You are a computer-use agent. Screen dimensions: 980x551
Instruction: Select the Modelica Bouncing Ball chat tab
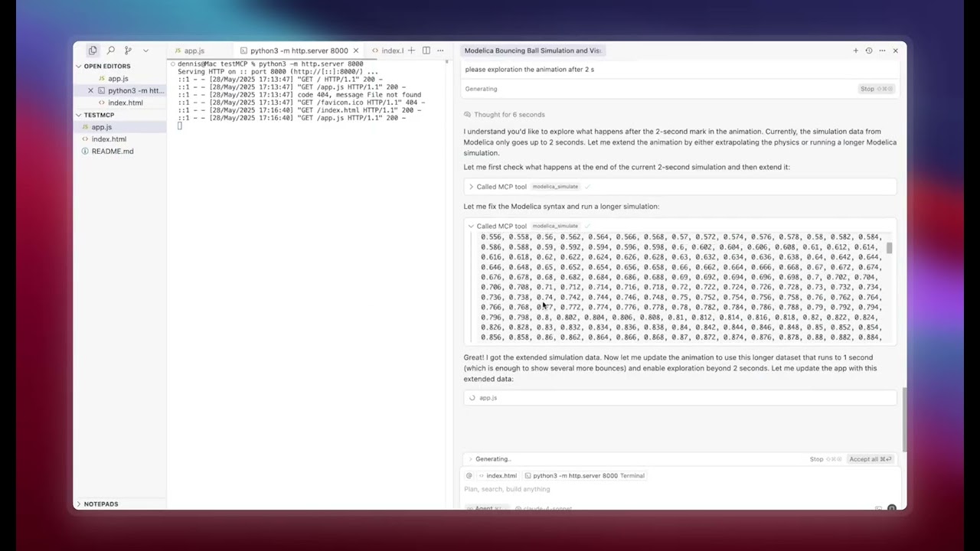[533, 51]
